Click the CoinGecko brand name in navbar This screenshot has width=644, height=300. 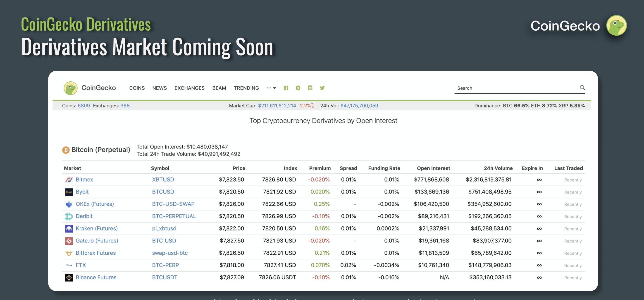click(x=98, y=88)
